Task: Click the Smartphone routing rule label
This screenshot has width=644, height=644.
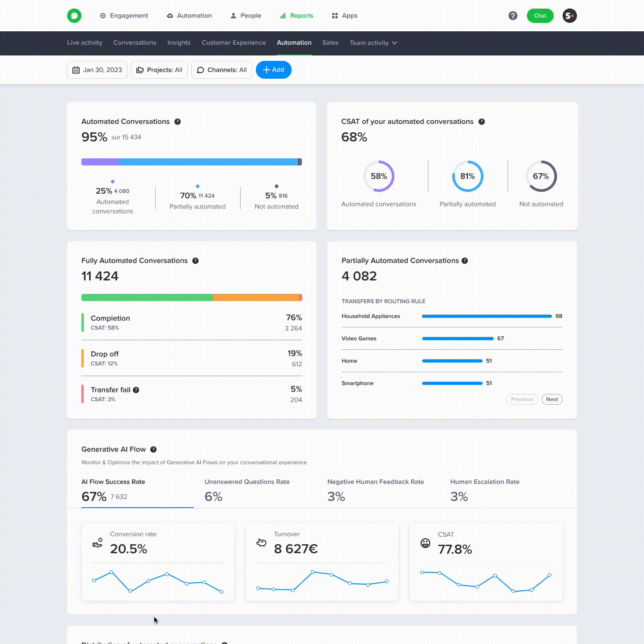Action: click(x=357, y=383)
